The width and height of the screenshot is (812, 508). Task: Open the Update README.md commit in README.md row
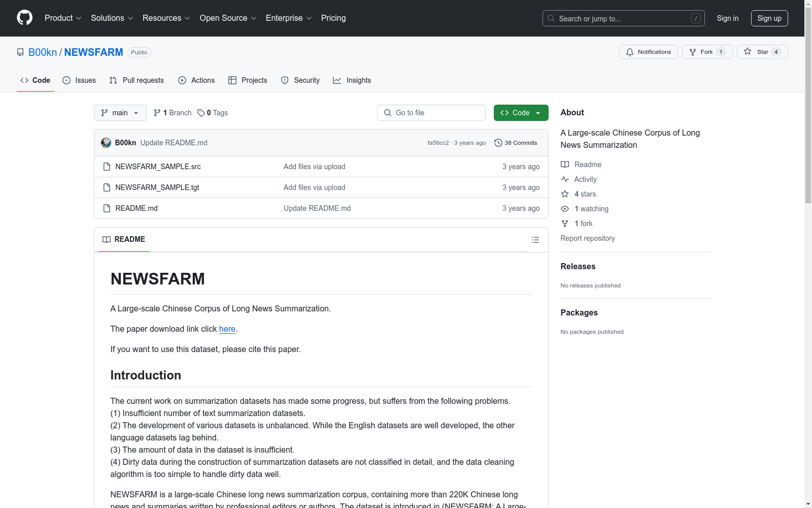[317, 208]
